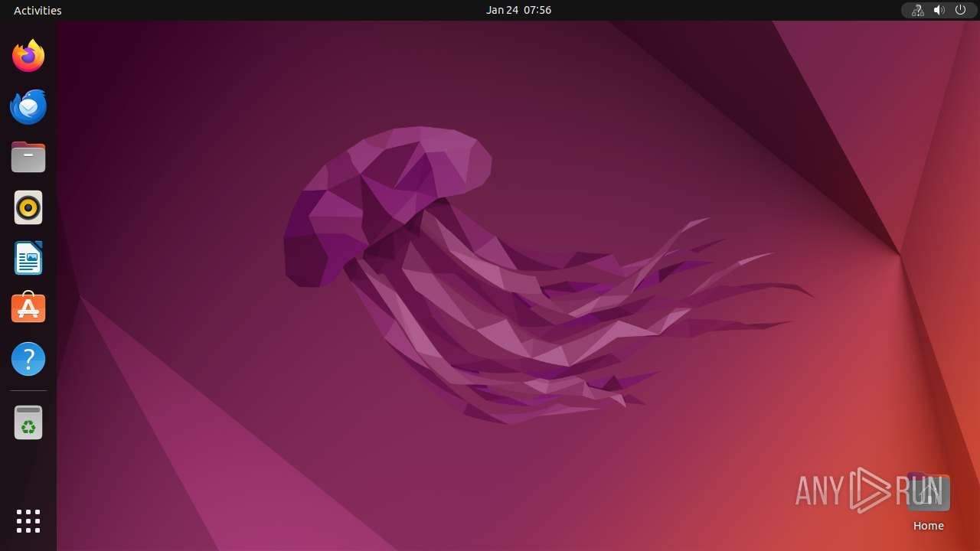Launch Ubuntu Software store
This screenshot has width=980, height=551.
(28, 308)
